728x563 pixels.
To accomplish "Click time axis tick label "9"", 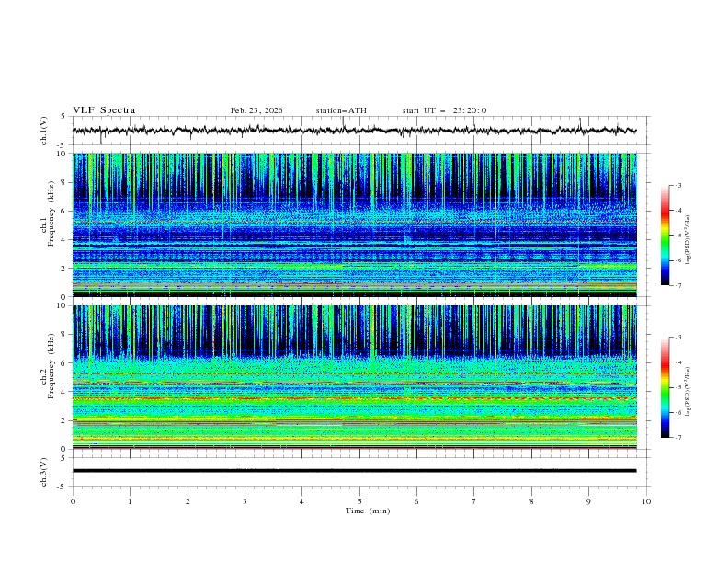I will (588, 501).
